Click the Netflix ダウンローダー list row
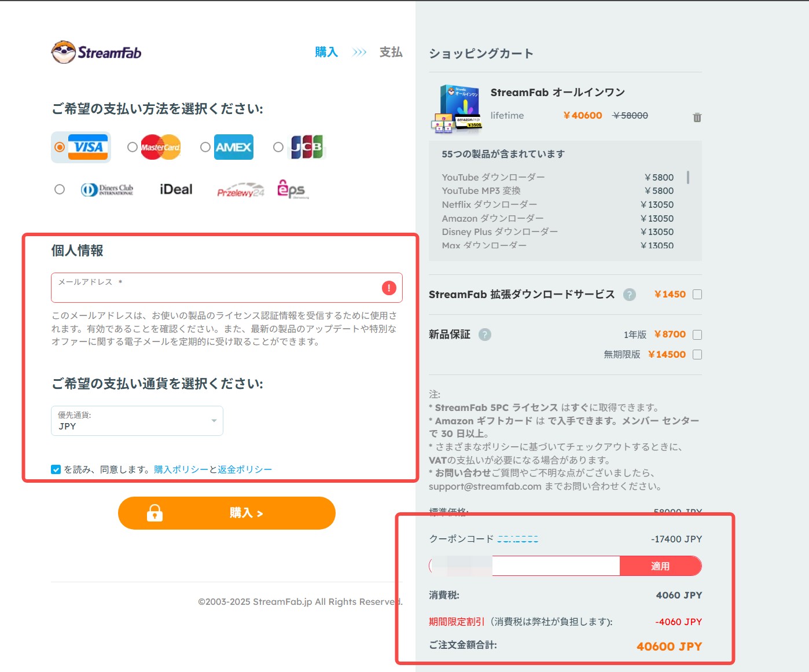Viewport: 809px width, 672px height. 558,204
